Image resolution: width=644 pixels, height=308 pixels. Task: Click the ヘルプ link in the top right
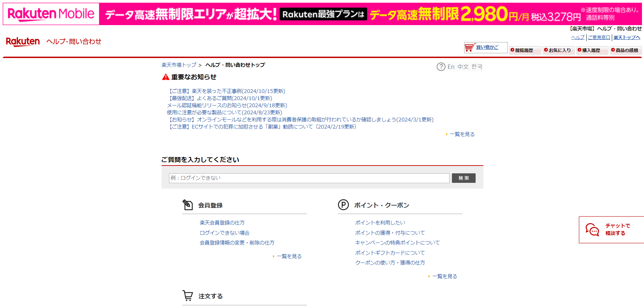578,38
